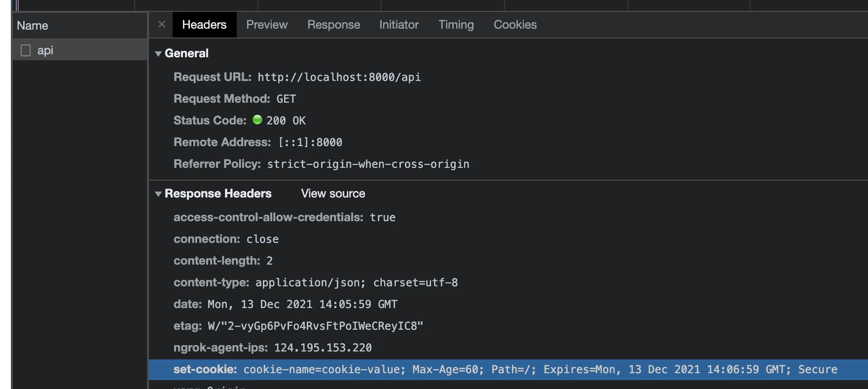Select Remote Address [::1]:8000 value
Viewport: 868px width, 389px height.
[310, 142]
